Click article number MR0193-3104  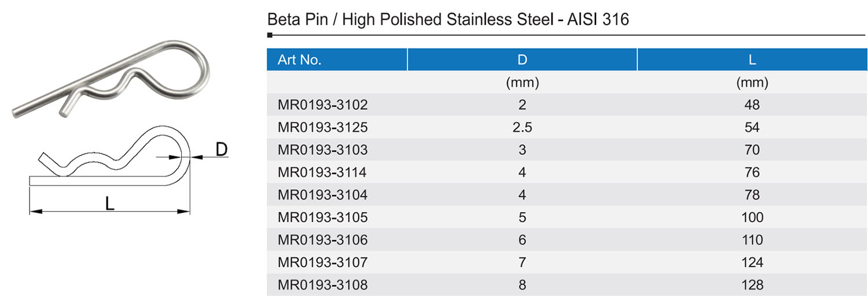click(x=322, y=195)
